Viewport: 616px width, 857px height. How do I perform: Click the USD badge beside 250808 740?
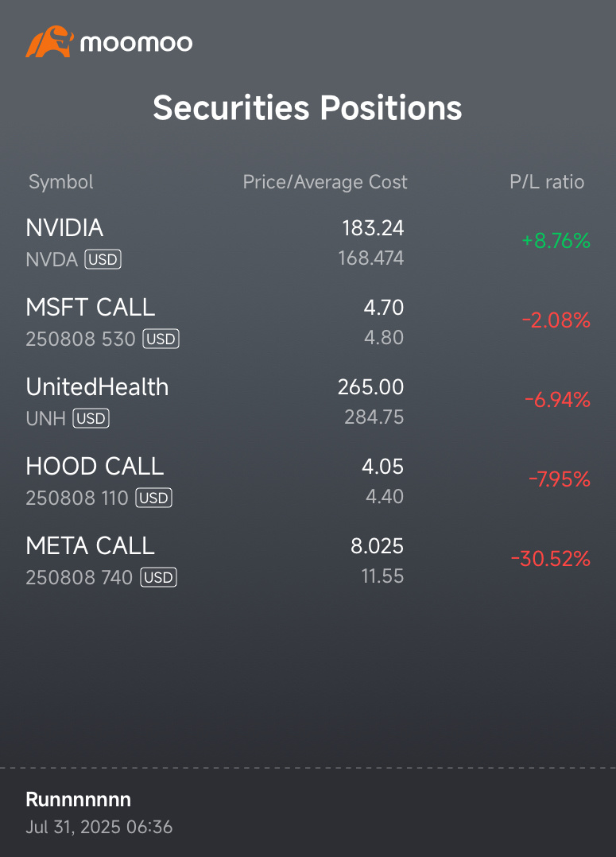[x=158, y=577]
